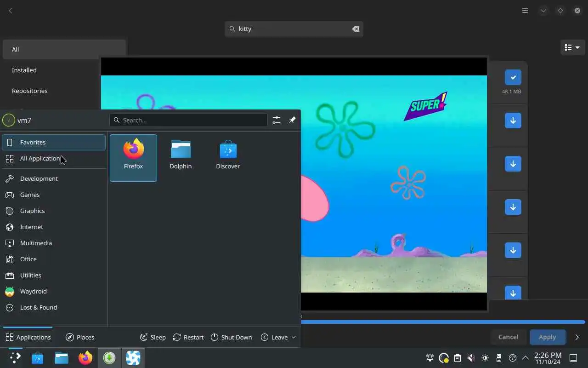Open the Office category
Image resolution: width=588 pixels, height=368 pixels.
[54, 259]
